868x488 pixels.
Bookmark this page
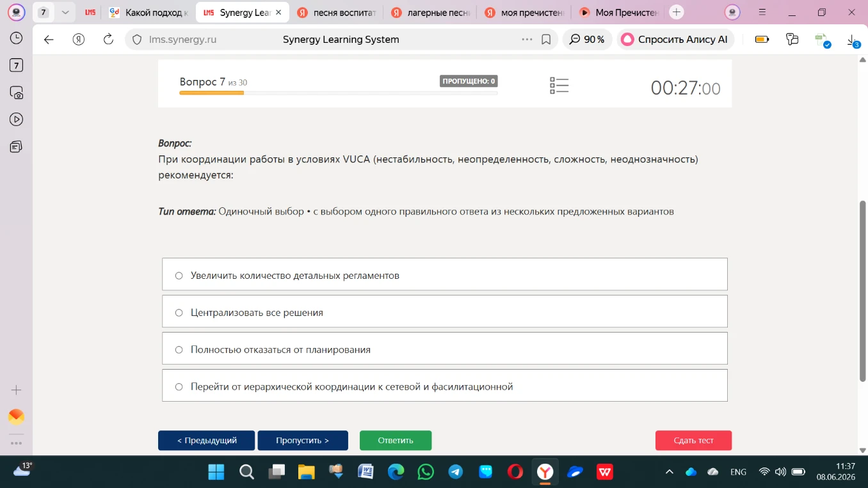pos(546,40)
